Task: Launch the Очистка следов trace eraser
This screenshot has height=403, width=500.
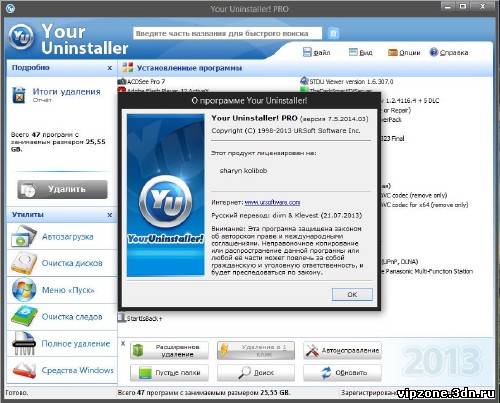Action: [62, 317]
